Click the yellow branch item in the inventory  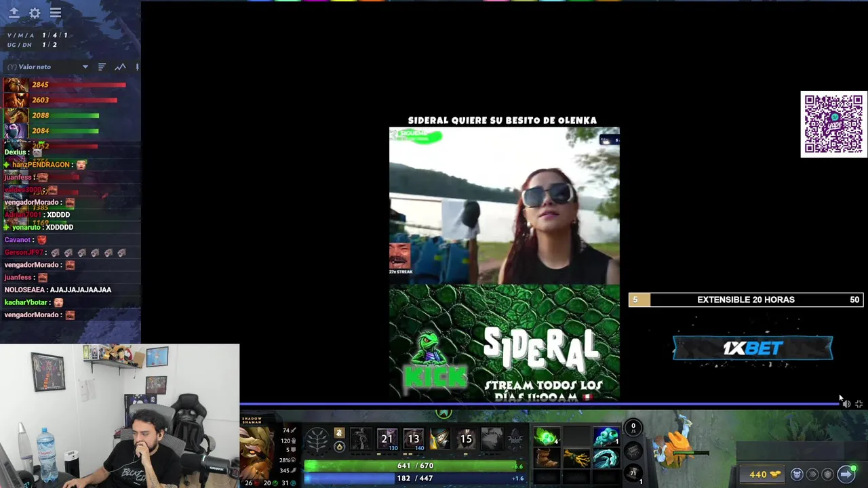(576, 458)
